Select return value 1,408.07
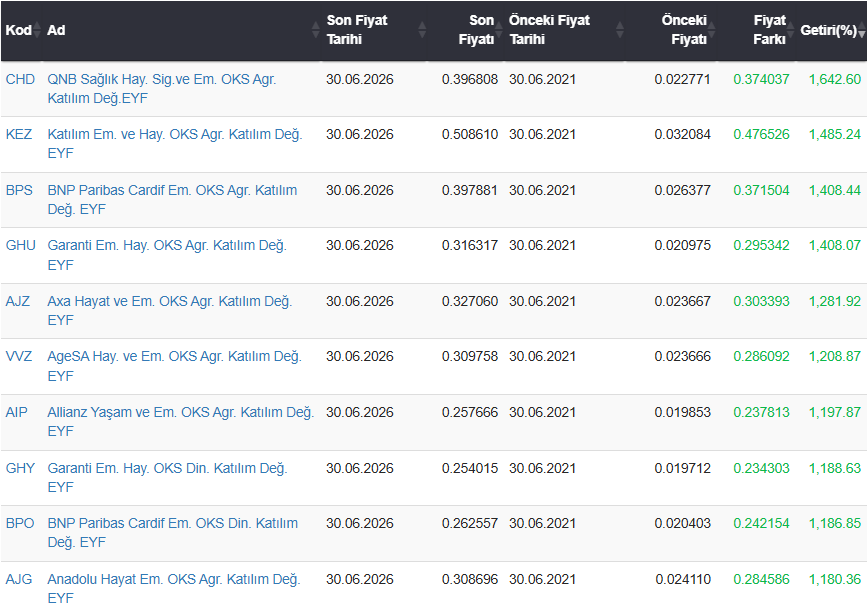Viewport: 867px width, 611px height. click(835, 246)
